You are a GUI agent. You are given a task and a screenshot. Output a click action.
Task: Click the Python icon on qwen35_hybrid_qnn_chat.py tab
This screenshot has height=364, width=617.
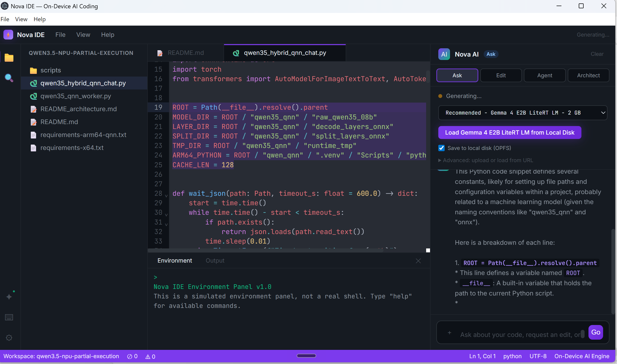point(236,53)
